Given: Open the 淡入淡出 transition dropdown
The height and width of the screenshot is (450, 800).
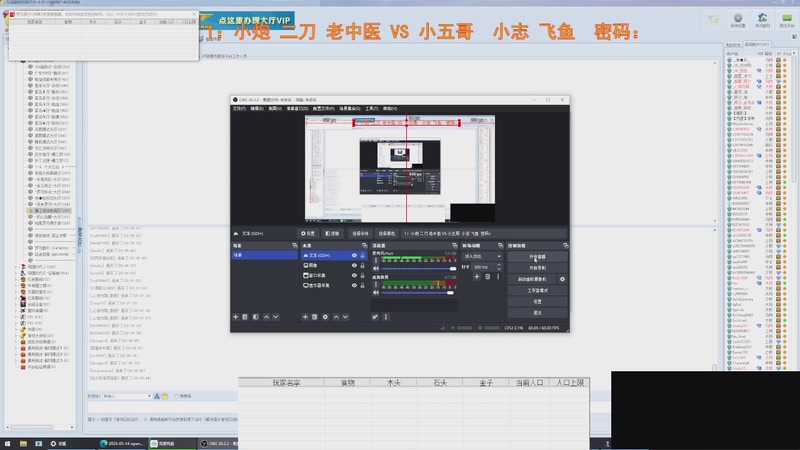Looking at the screenshot, I should [482, 256].
